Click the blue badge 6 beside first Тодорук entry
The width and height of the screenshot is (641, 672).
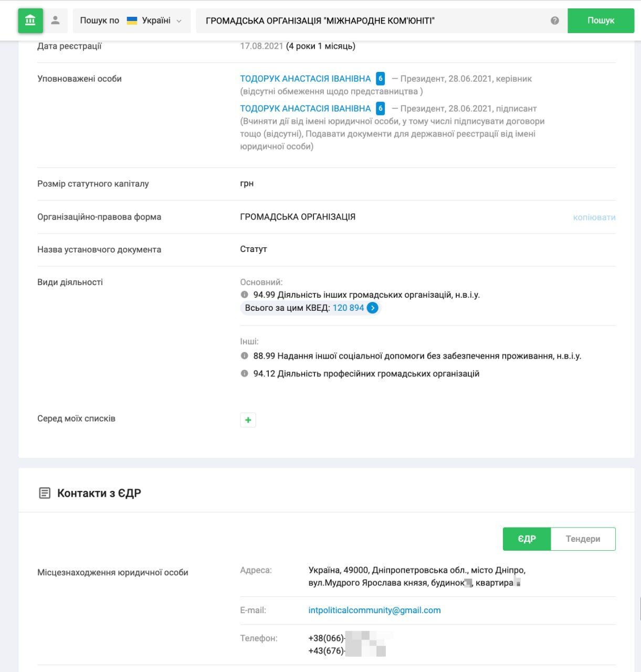381,79
